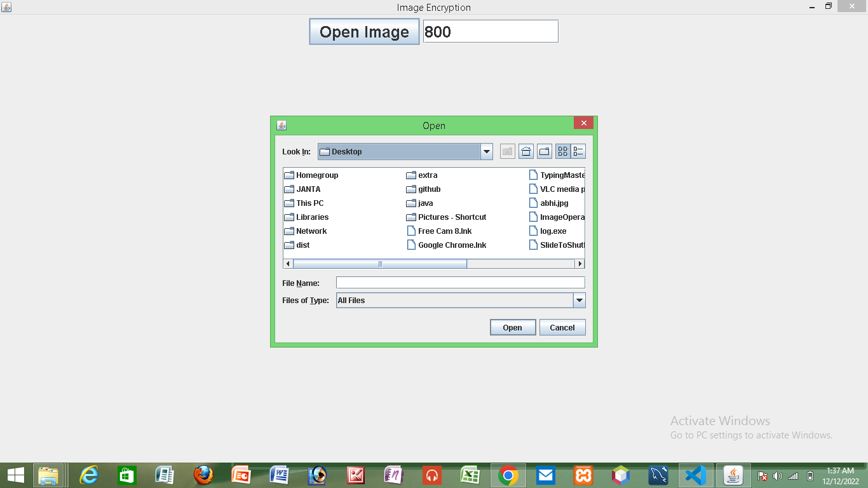Click the Home folder icon in Open dialog
The image size is (868, 488).
point(526,151)
